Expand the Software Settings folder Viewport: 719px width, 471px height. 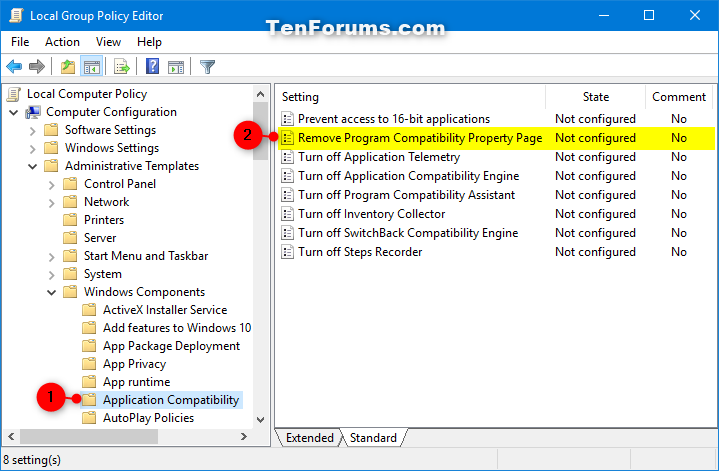pos(33,131)
